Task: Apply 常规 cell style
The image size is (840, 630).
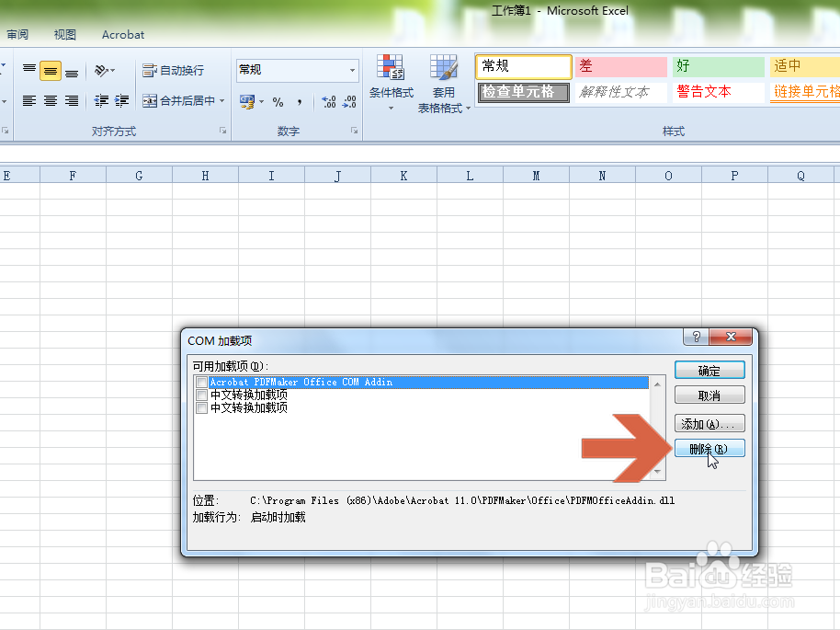Action: pyautogui.click(x=524, y=66)
